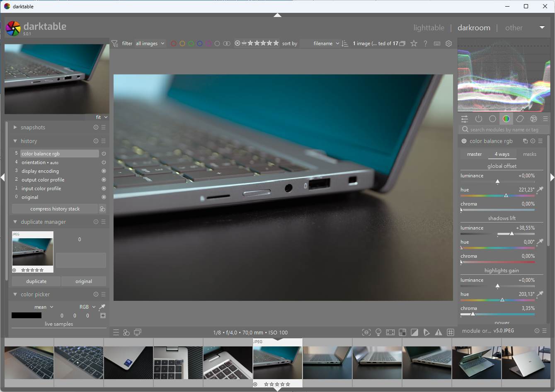Toggle soft proofing icon
Viewport: 555px width, 392px height.
[427, 332]
